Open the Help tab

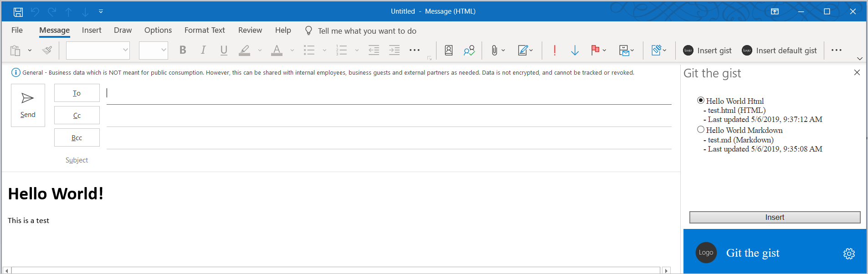(283, 30)
